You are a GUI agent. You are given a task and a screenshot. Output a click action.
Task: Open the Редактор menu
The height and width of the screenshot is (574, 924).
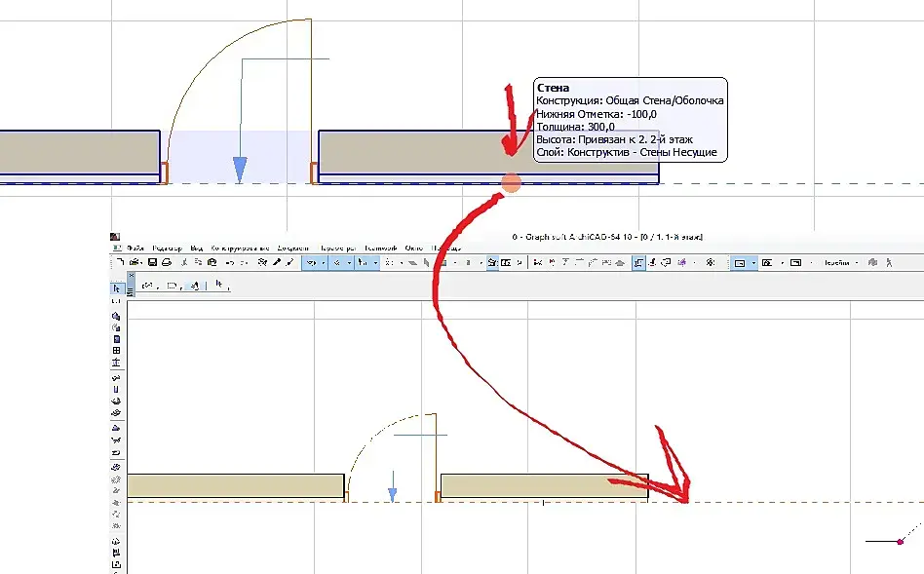(168, 249)
